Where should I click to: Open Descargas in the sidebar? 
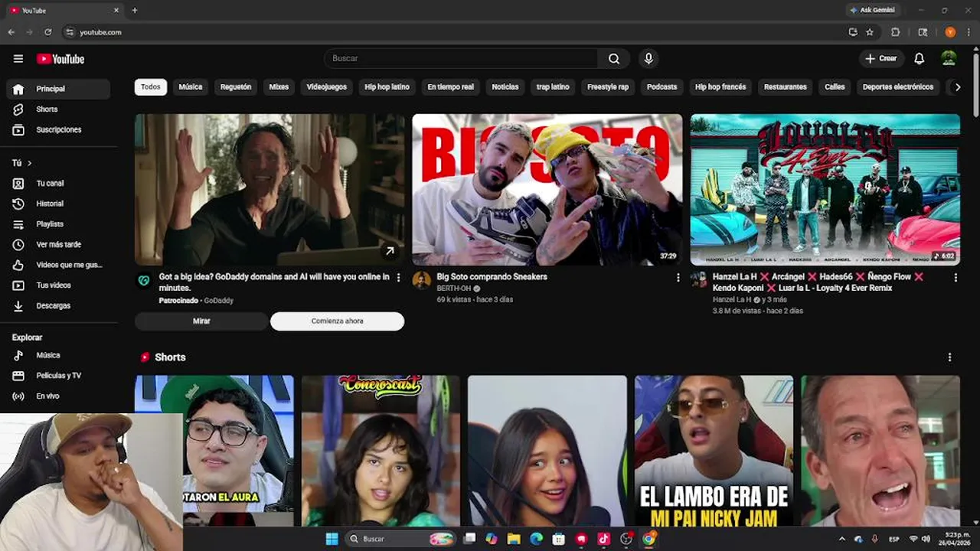pyautogui.click(x=58, y=306)
